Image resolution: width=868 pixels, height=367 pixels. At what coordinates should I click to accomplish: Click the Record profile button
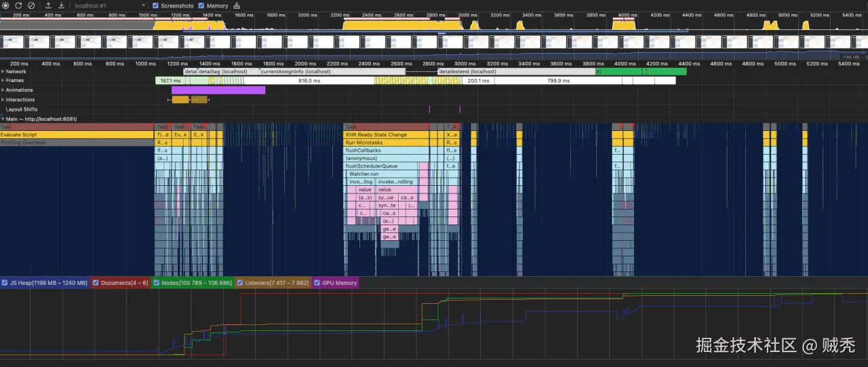click(x=7, y=5)
